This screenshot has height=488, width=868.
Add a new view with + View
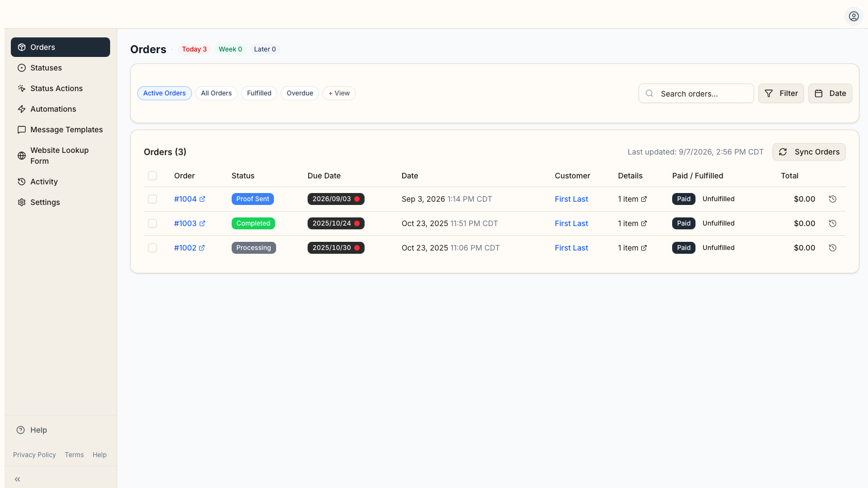tap(339, 93)
